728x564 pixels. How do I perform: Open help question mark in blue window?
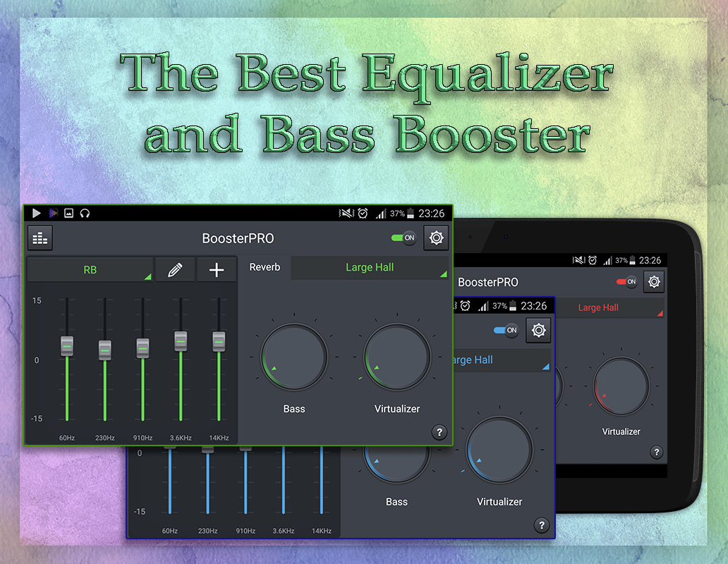coord(541,525)
